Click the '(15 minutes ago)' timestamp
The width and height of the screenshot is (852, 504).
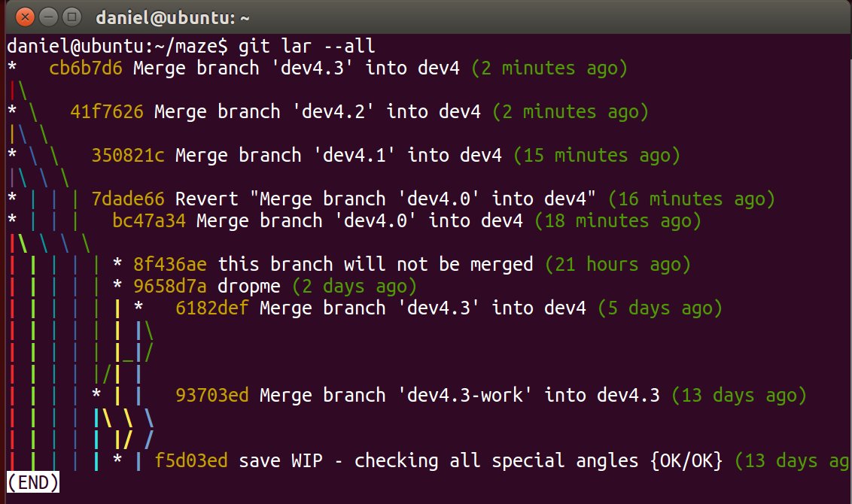coord(597,156)
